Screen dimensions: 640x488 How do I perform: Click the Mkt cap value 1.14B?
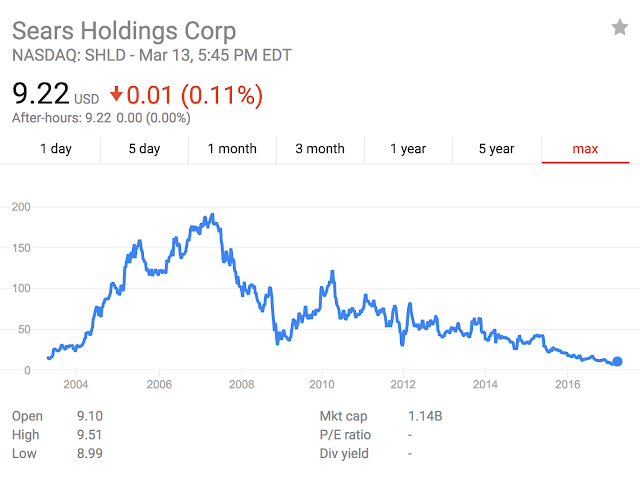(425, 415)
